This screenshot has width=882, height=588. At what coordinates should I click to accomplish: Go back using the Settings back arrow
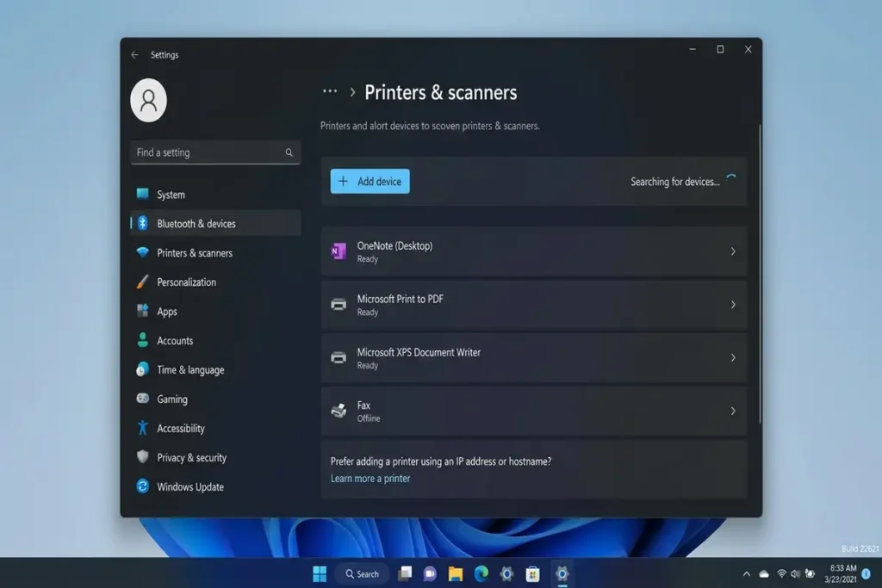tap(134, 54)
